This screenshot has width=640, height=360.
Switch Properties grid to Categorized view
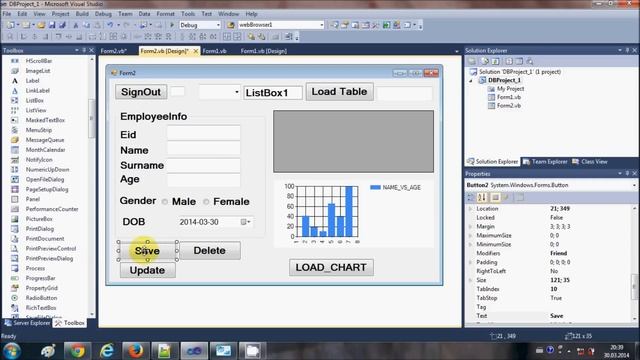pos(471,198)
